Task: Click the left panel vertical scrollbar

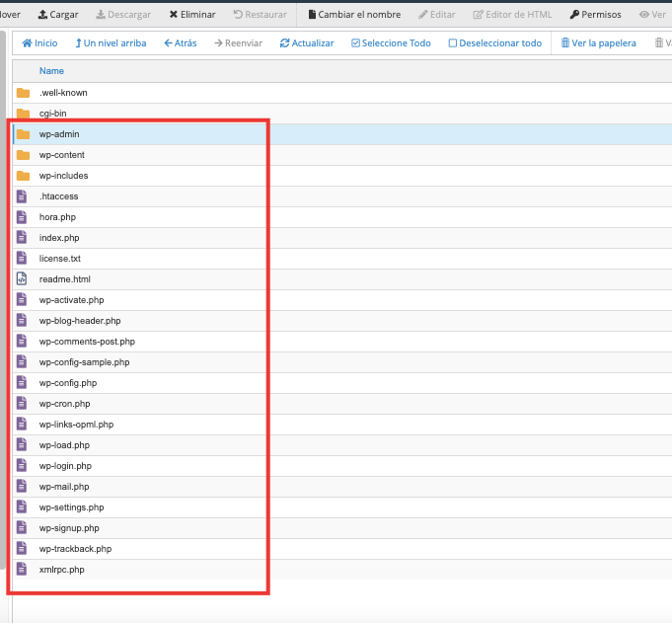Action: click(3, 300)
